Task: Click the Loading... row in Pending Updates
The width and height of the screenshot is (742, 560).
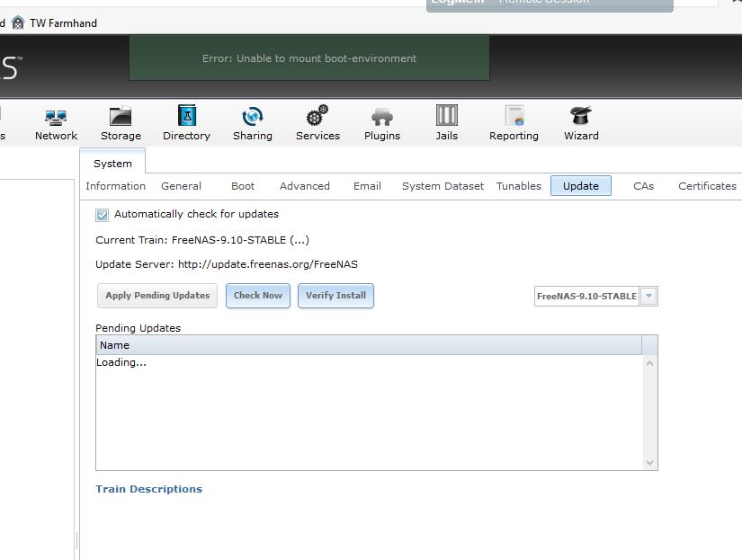Action: [121, 362]
